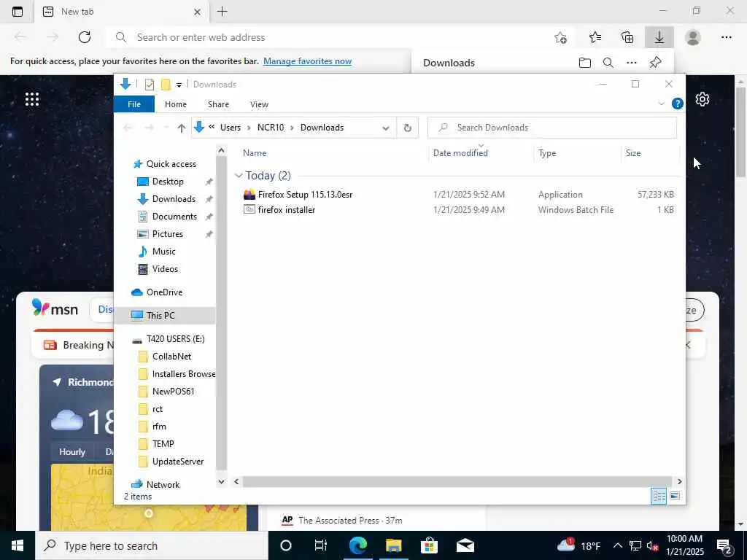
Task: Refresh the Downloads folder view
Action: pyautogui.click(x=407, y=128)
